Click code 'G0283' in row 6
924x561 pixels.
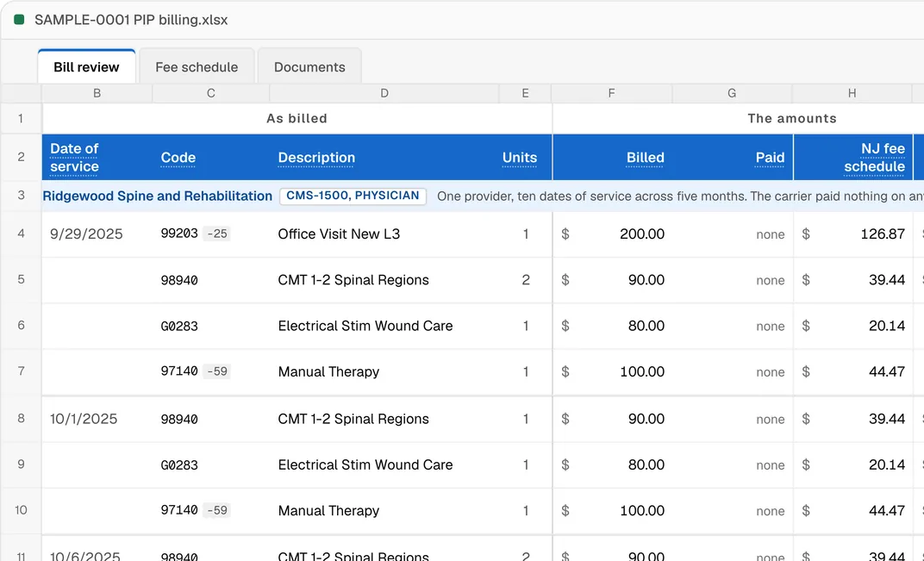(179, 326)
